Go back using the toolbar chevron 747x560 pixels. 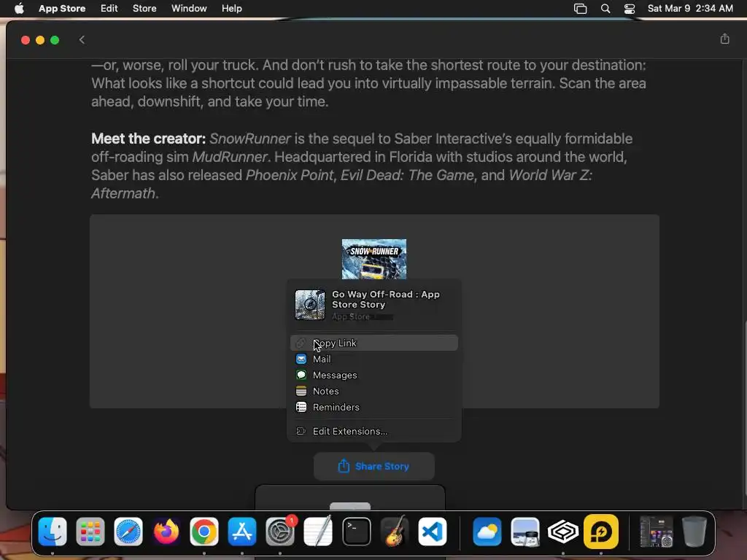82,40
